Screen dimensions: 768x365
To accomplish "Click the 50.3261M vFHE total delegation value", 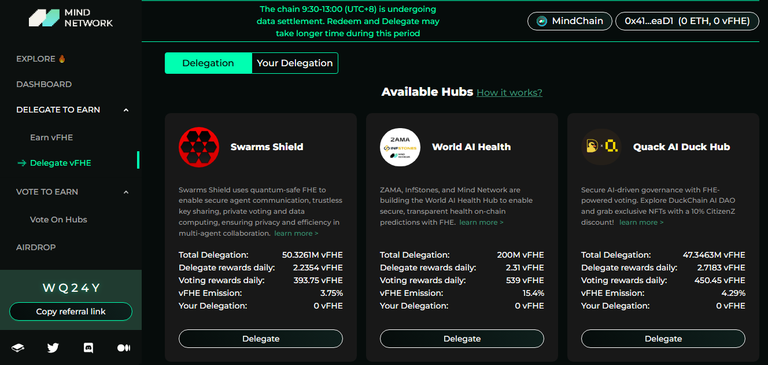I will [312, 255].
